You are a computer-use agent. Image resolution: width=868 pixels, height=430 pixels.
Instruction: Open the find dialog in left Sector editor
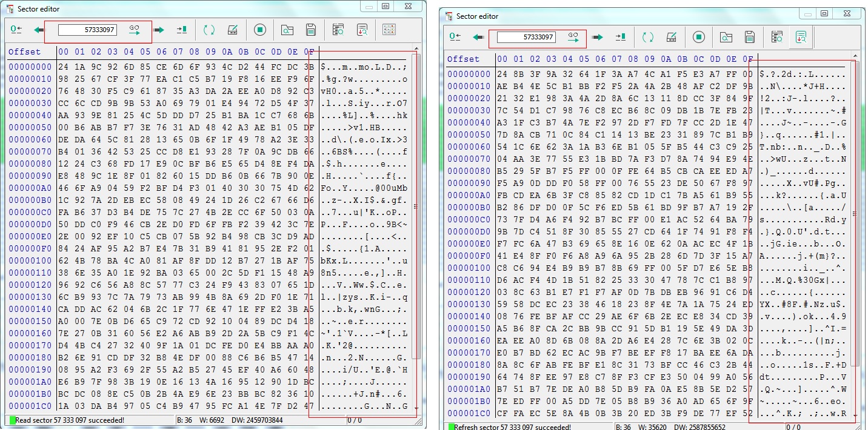click(338, 30)
